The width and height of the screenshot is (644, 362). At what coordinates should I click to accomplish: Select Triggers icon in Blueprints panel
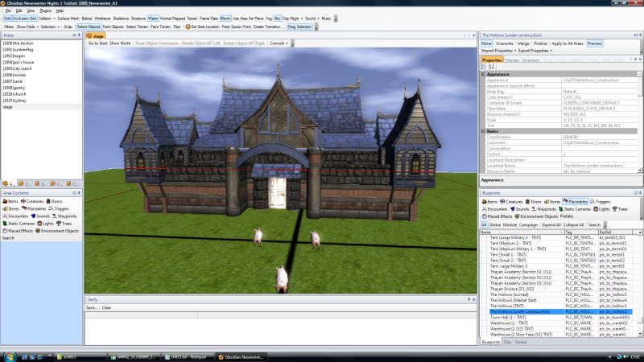(592, 202)
